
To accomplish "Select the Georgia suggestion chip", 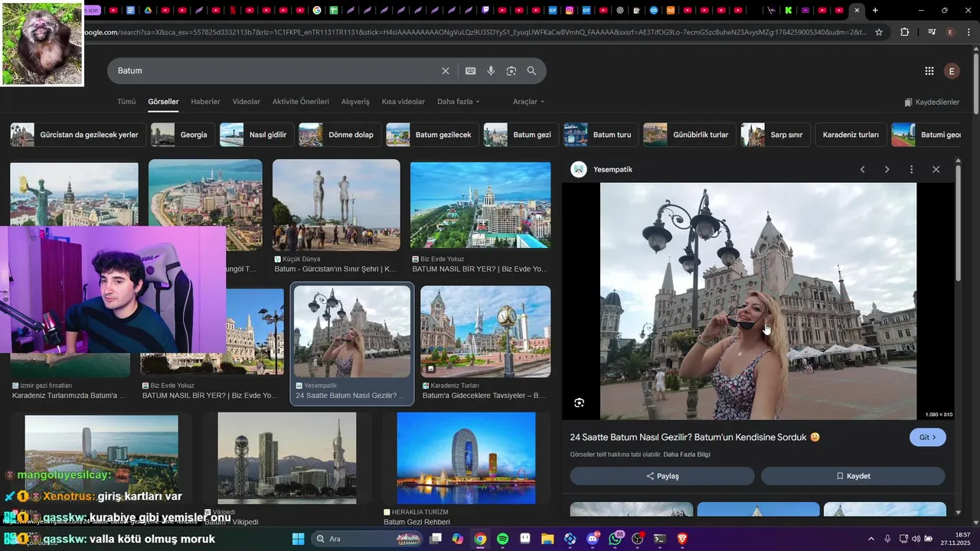I will [181, 135].
